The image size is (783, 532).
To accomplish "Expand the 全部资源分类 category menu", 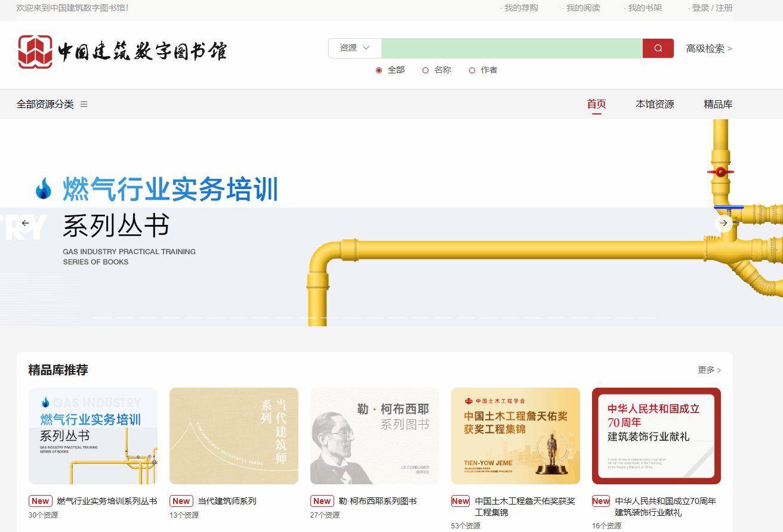I will pos(45,104).
